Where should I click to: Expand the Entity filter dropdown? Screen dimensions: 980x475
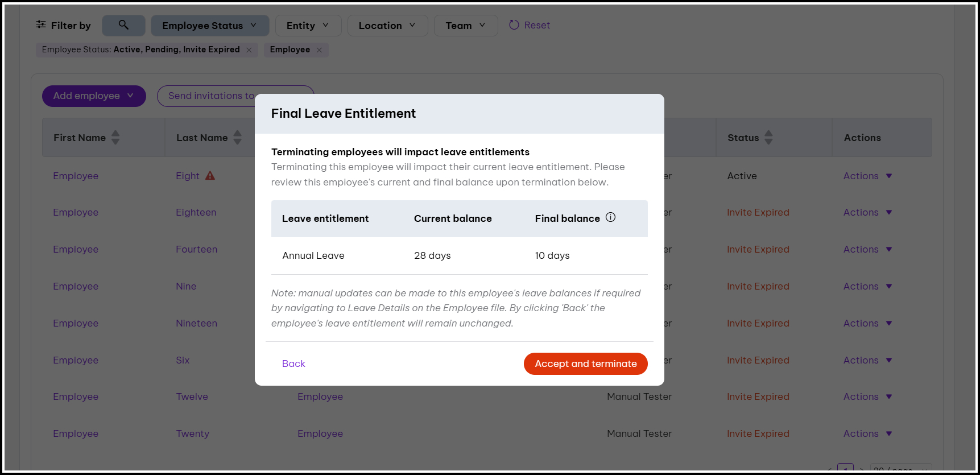[x=308, y=26]
